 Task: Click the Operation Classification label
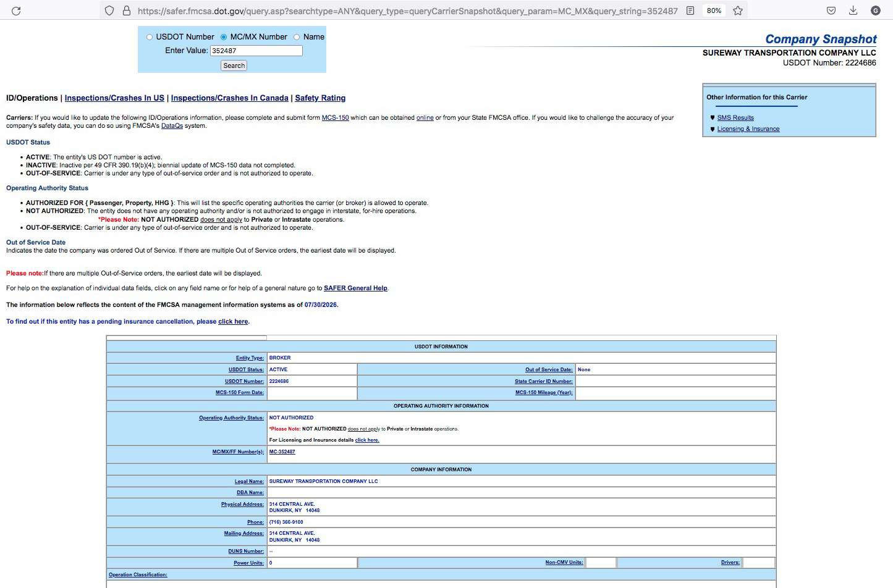(x=138, y=575)
